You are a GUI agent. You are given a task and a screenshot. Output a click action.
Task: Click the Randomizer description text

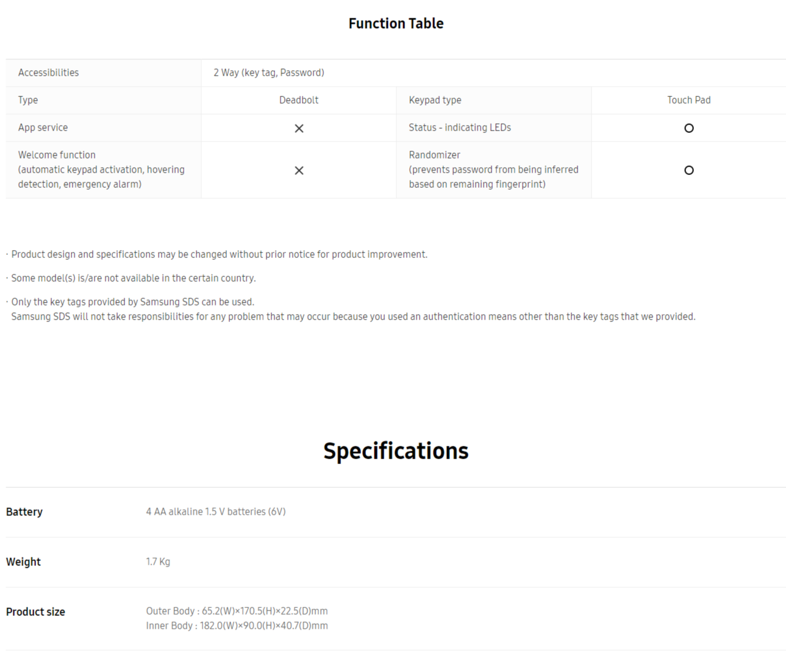click(x=493, y=170)
